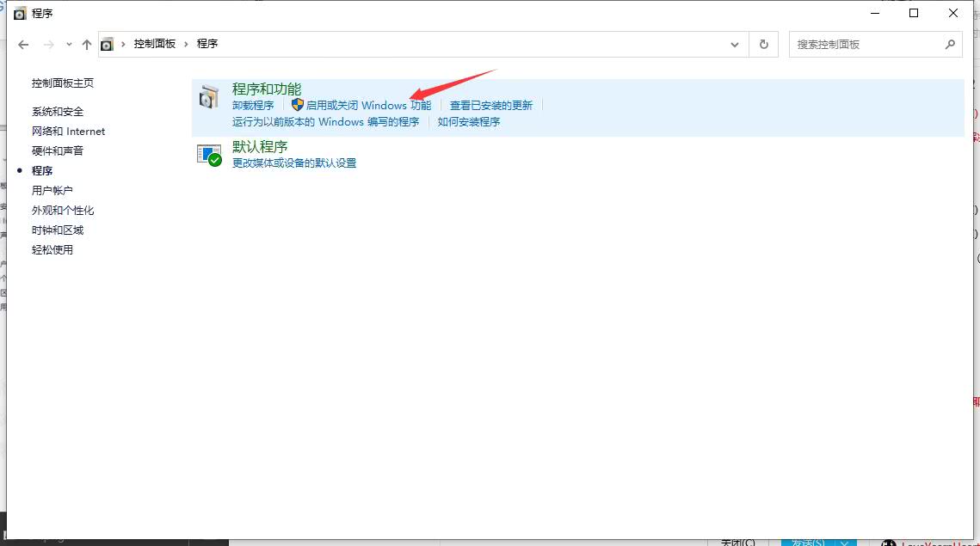980x546 pixels.
Task: Click 查看已安装的更新 link
Action: pyautogui.click(x=491, y=106)
